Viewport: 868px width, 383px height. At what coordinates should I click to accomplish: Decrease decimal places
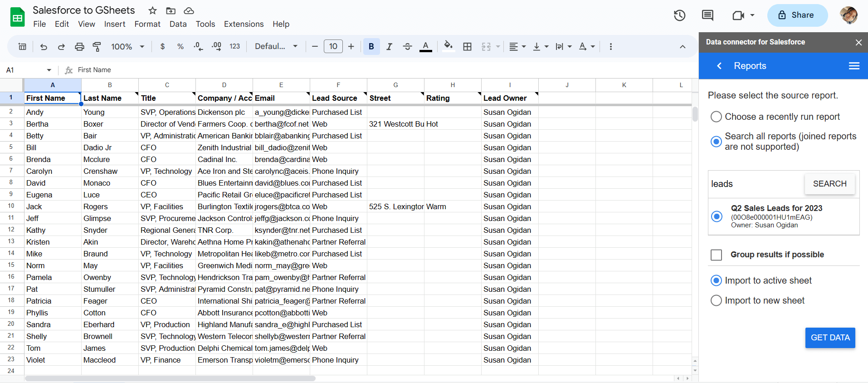click(198, 46)
